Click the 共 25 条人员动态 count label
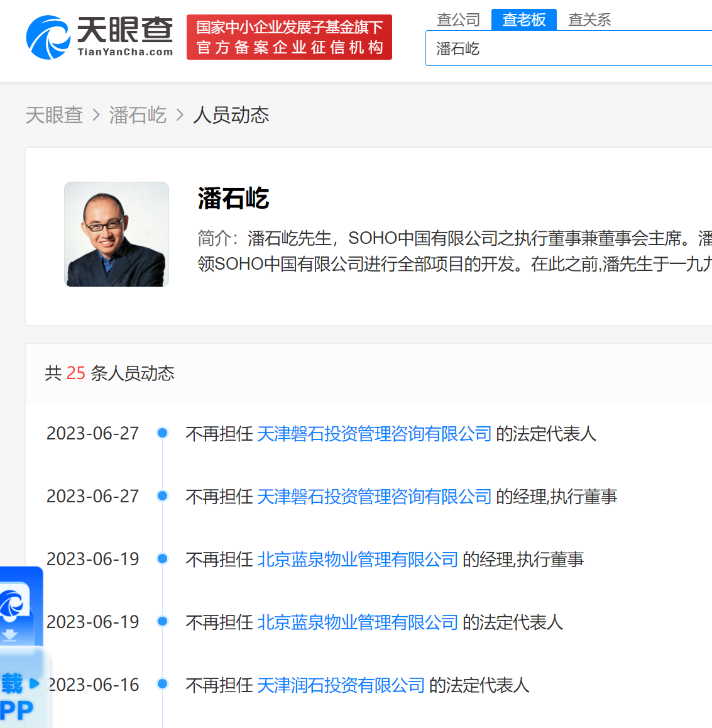Screen dimensions: 712x728 click(x=109, y=373)
